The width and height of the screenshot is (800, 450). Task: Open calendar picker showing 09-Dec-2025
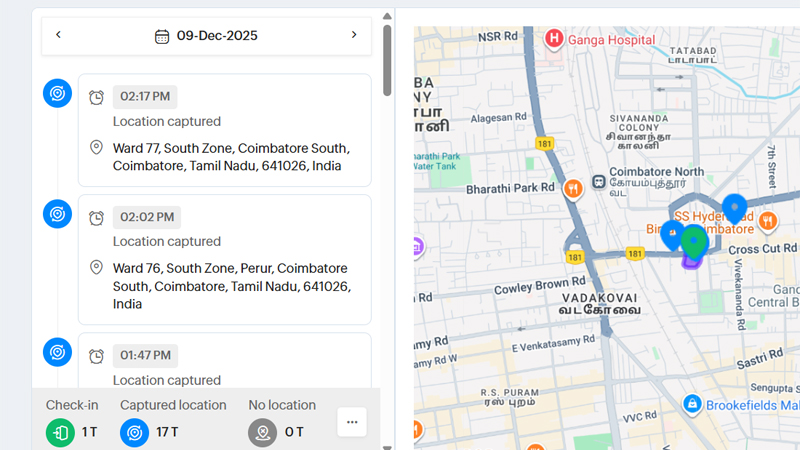pyautogui.click(x=207, y=36)
